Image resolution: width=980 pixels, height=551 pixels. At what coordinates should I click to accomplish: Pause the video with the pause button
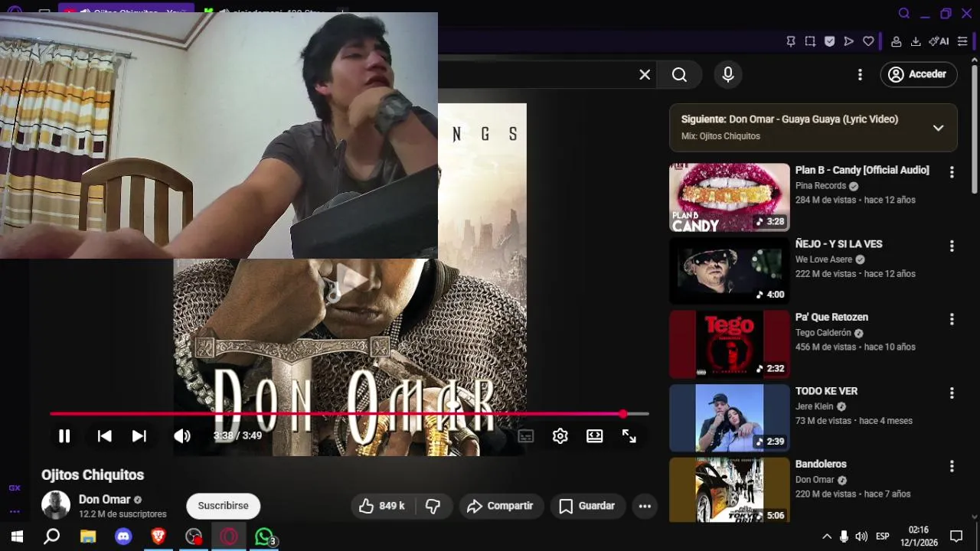[x=64, y=436]
